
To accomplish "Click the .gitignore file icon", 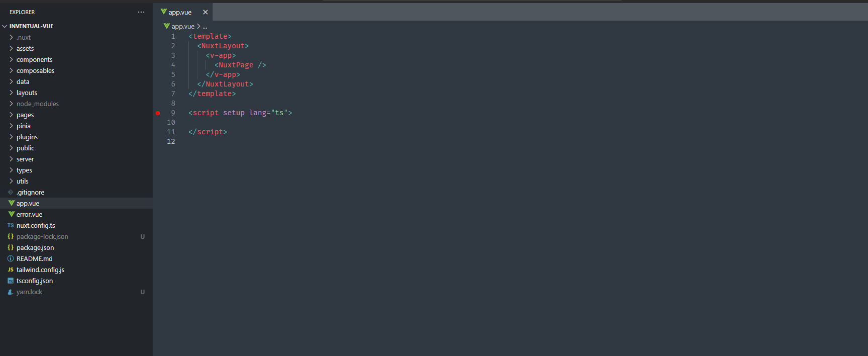I will (11, 192).
